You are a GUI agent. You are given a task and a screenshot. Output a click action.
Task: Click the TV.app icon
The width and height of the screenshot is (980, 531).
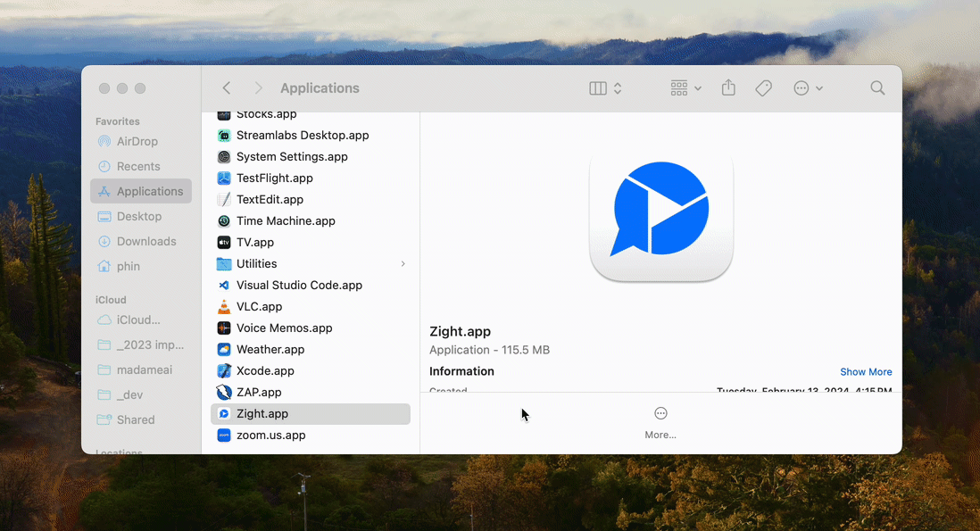point(224,242)
